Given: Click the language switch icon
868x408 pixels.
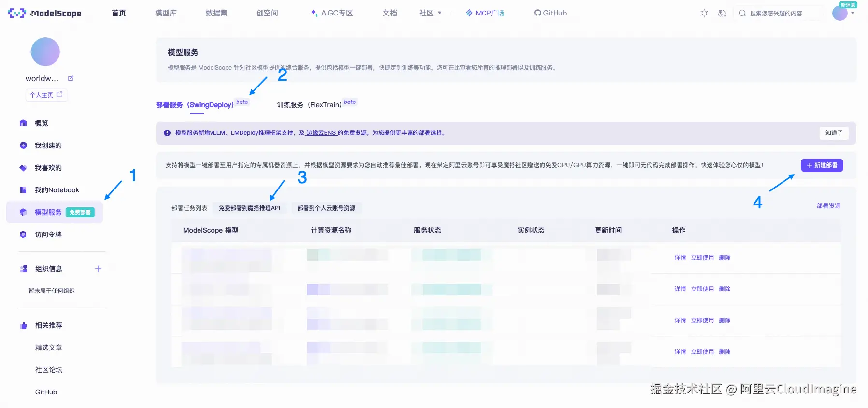Looking at the screenshot, I should coord(722,13).
